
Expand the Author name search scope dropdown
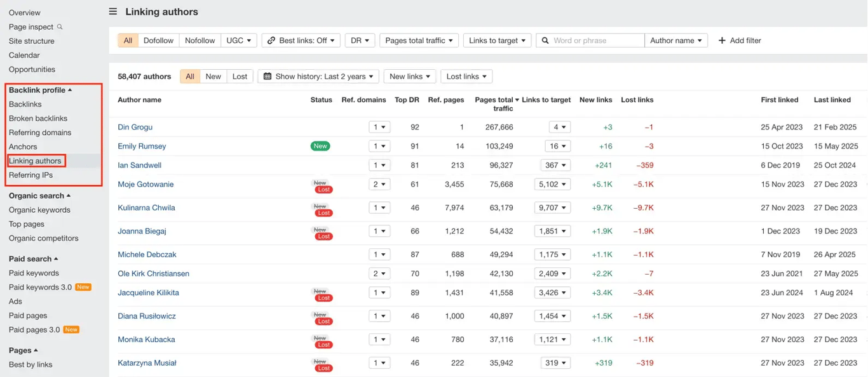[676, 41]
